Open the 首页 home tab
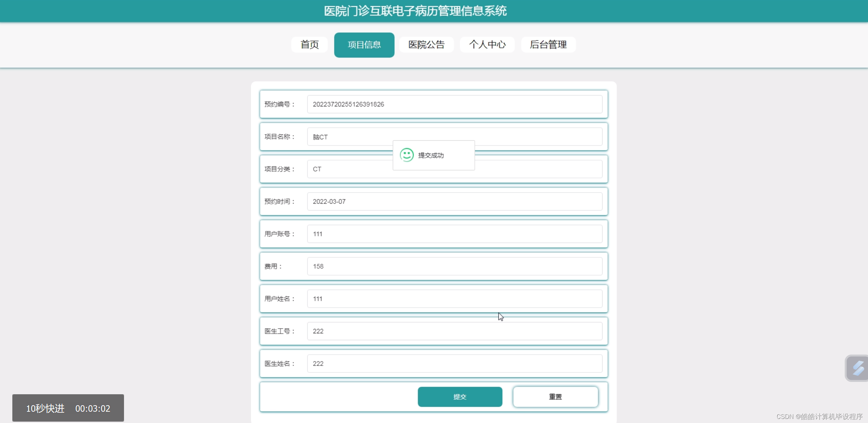This screenshot has width=868, height=423. pyautogui.click(x=309, y=44)
